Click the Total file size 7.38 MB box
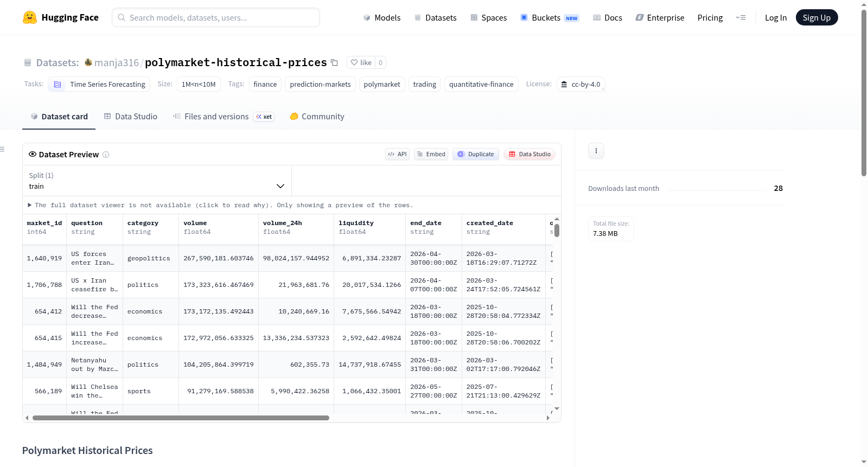Screen dimensions: 868x467 (611, 228)
